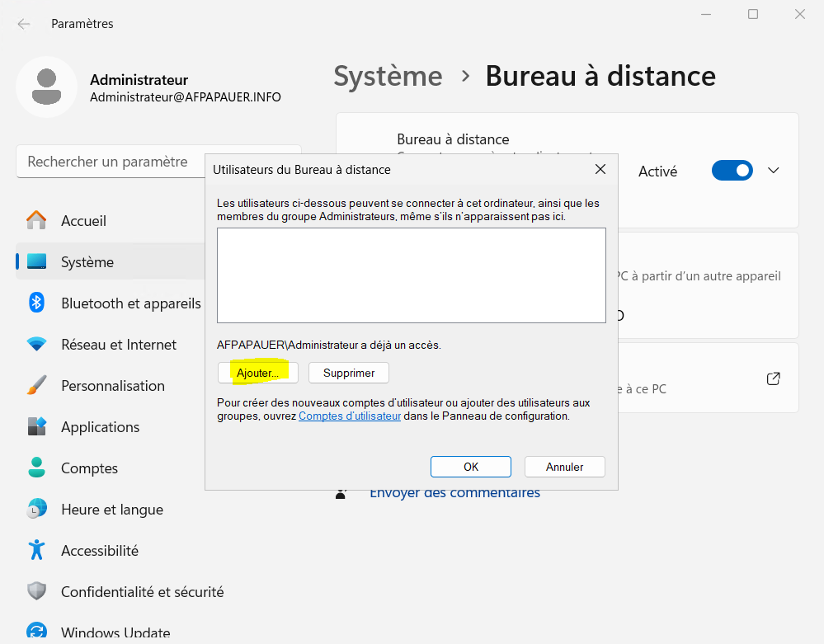Open external link icon on right card

click(x=773, y=378)
